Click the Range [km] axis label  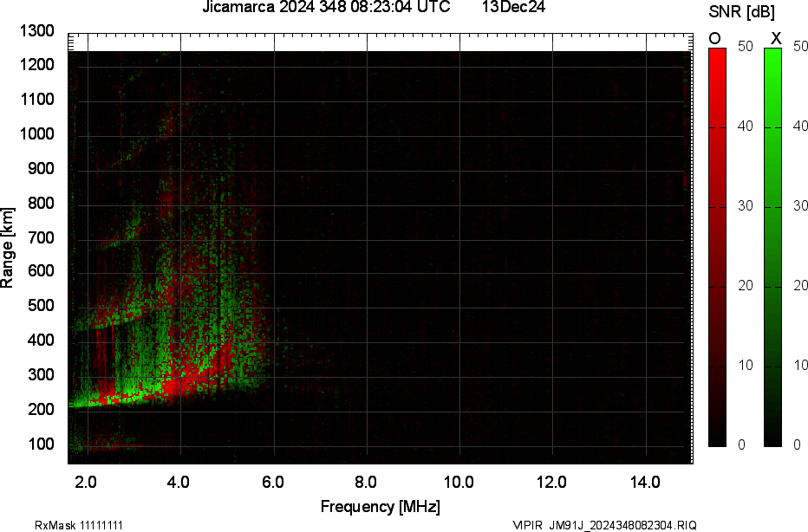pyautogui.click(x=7, y=248)
